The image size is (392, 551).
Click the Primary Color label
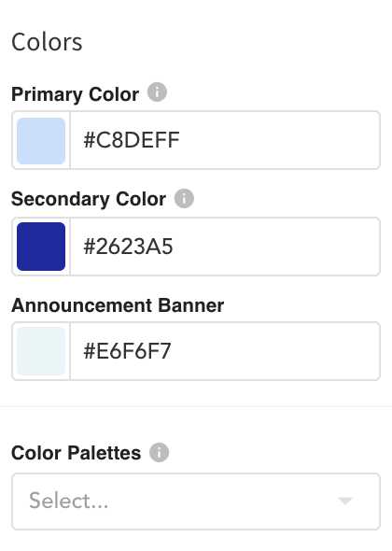click(76, 94)
